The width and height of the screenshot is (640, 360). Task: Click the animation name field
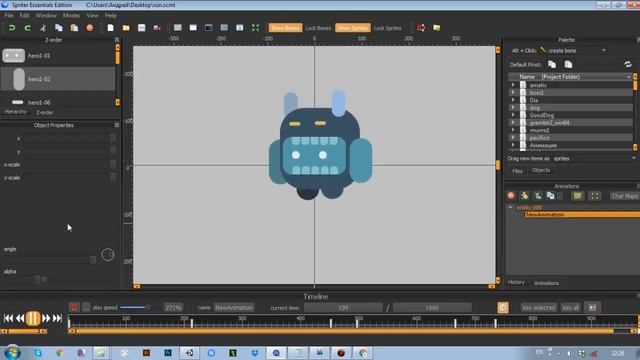click(234, 308)
